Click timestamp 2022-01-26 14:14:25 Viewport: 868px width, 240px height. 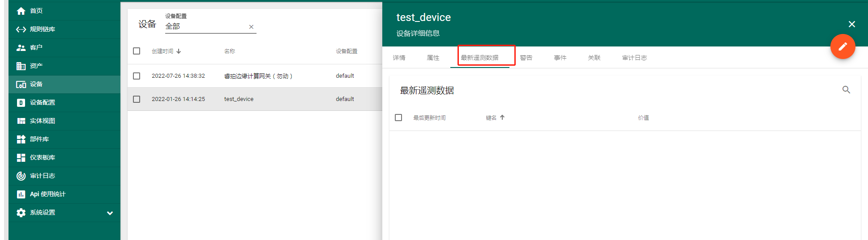pyautogui.click(x=178, y=99)
